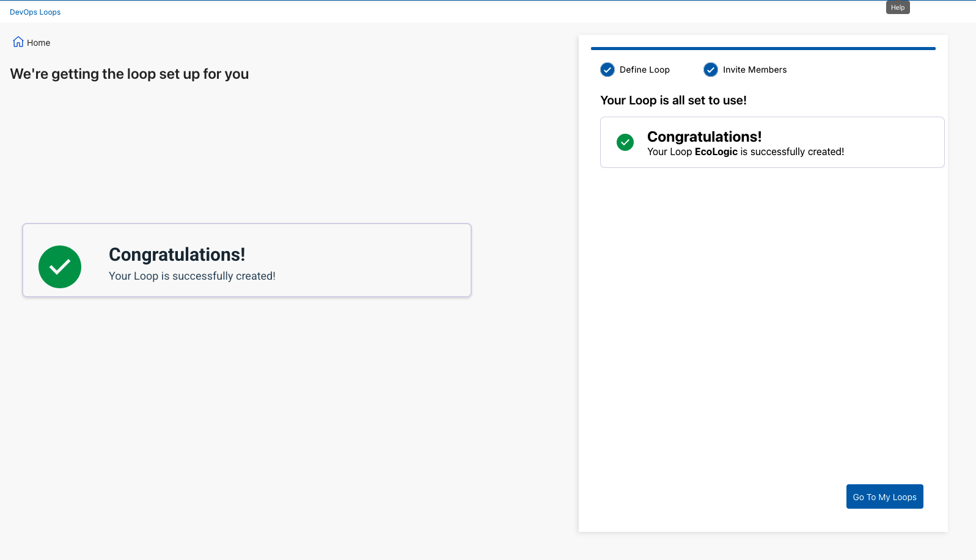Click the EcoLogic loop name text
Viewport: 976px width, 560px height.
click(x=716, y=152)
